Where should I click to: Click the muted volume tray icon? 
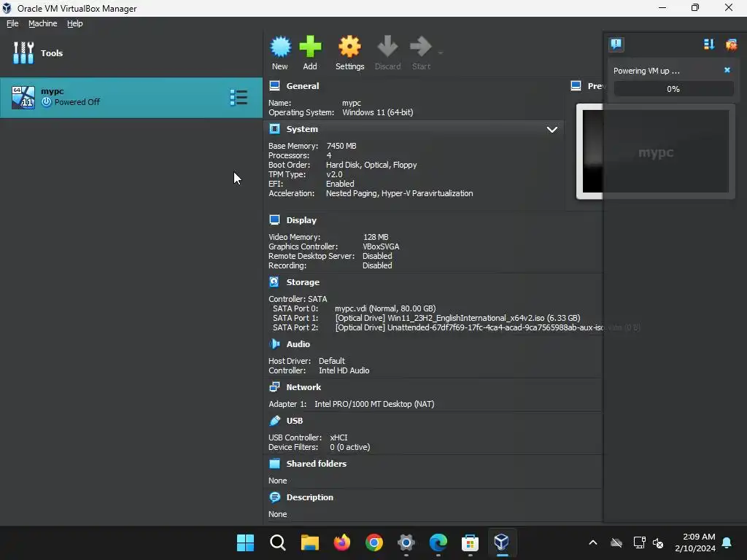point(658,542)
